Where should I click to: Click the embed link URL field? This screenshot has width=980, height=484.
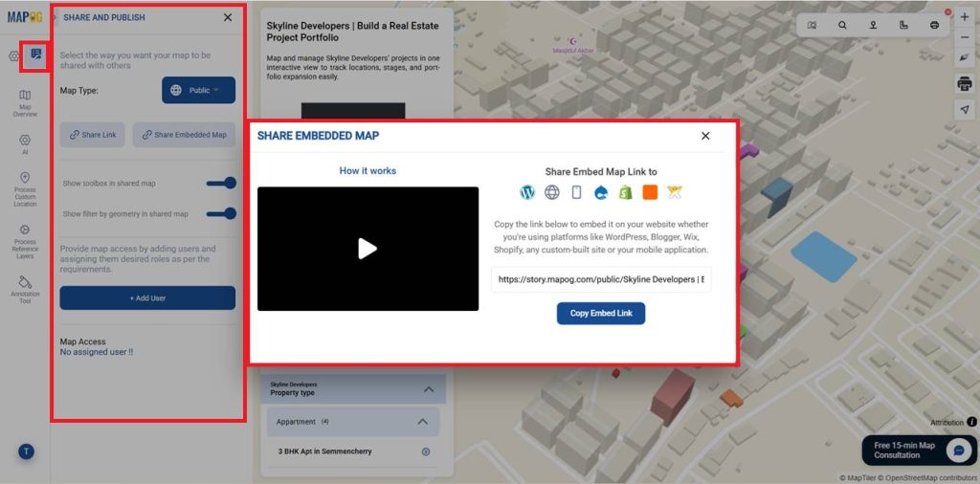click(601, 280)
